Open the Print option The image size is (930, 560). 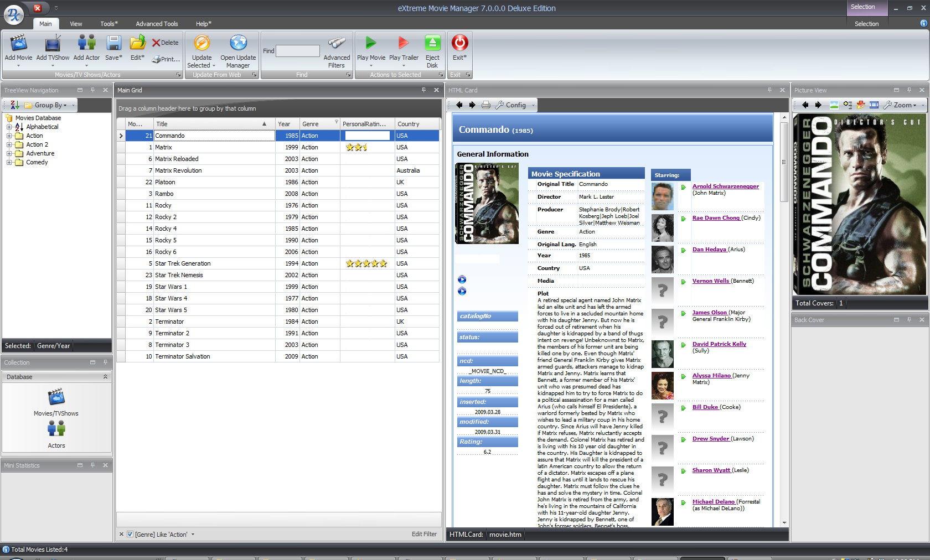point(166,59)
